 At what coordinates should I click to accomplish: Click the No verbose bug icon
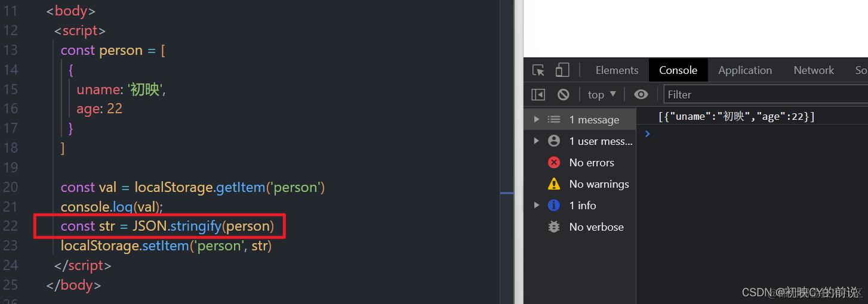pos(554,227)
